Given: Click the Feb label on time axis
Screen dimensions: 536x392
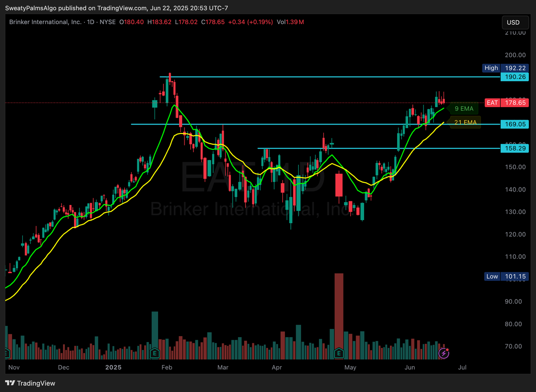Looking at the screenshot, I should pos(167,367).
